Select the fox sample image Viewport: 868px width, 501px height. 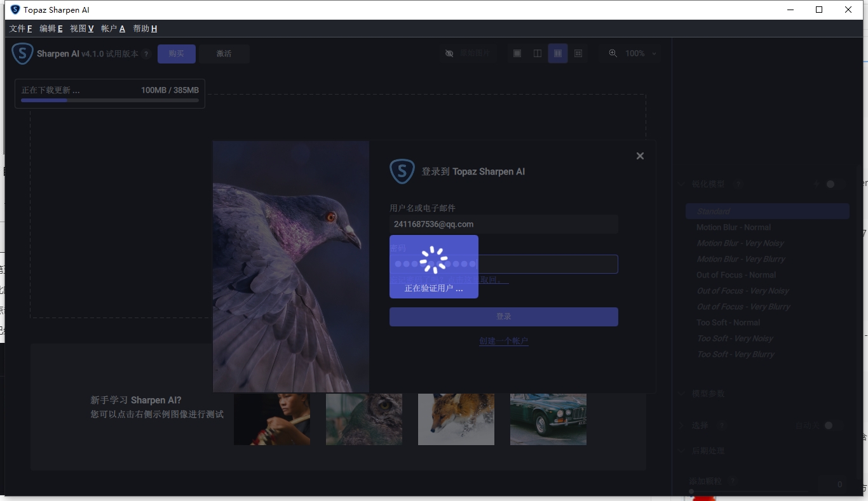456,419
